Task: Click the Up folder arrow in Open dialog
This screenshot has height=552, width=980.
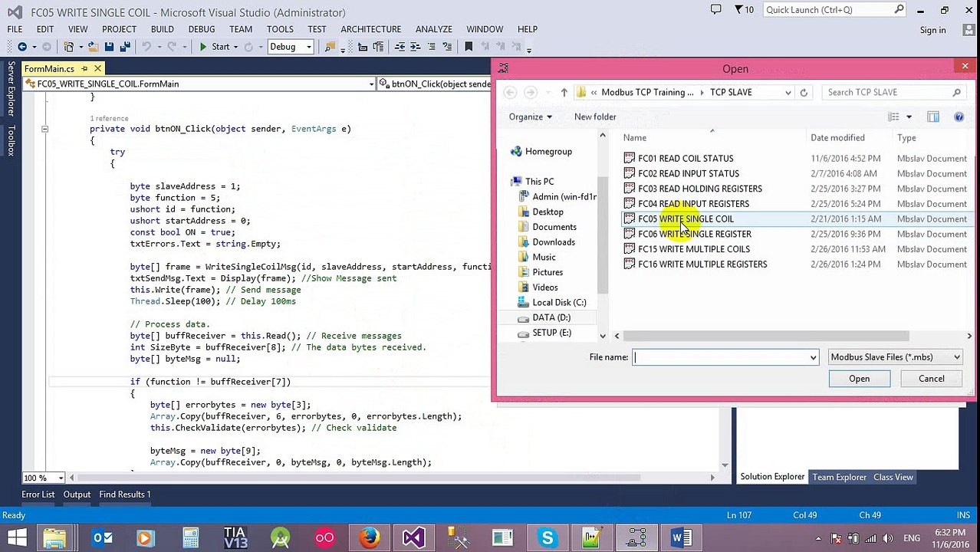Action: coord(564,92)
